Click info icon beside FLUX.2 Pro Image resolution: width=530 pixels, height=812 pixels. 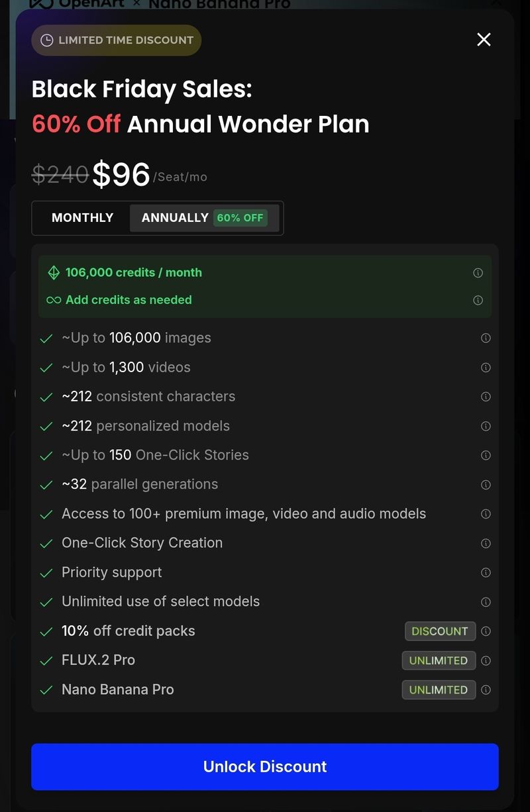[486, 660]
